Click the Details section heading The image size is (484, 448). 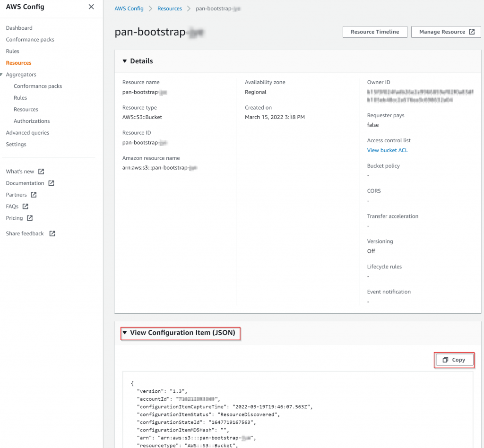[x=141, y=61]
